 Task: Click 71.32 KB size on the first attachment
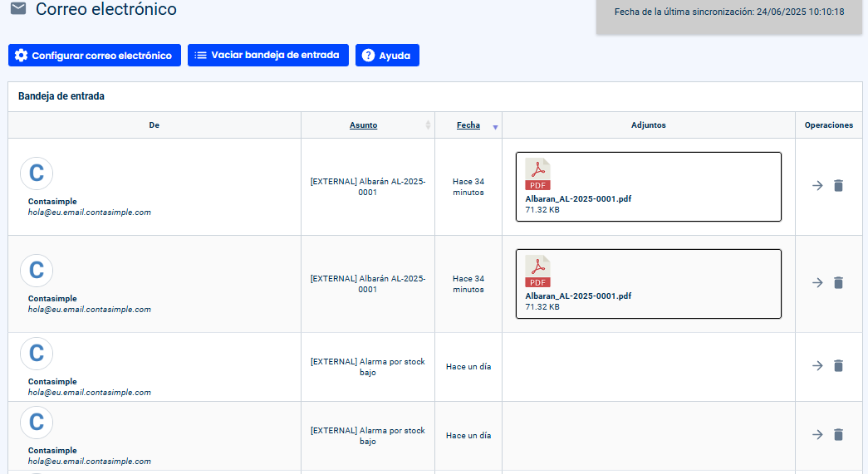coord(542,210)
